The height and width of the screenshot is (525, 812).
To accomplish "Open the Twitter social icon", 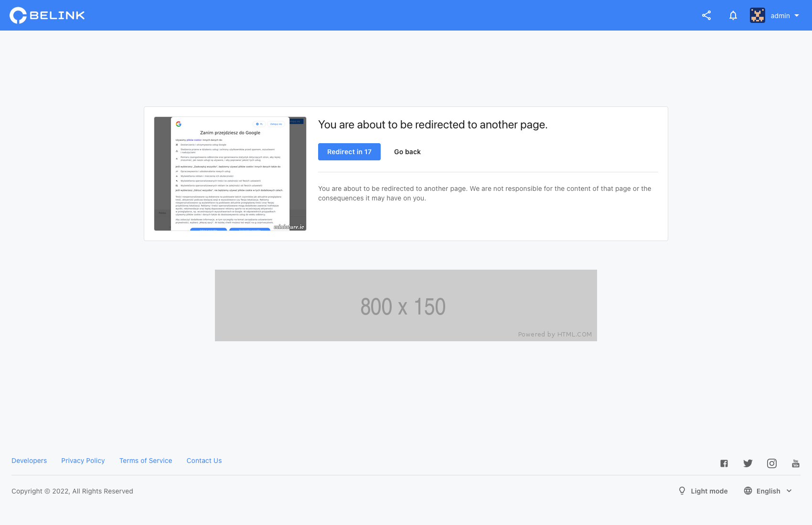I will coord(748,463).
